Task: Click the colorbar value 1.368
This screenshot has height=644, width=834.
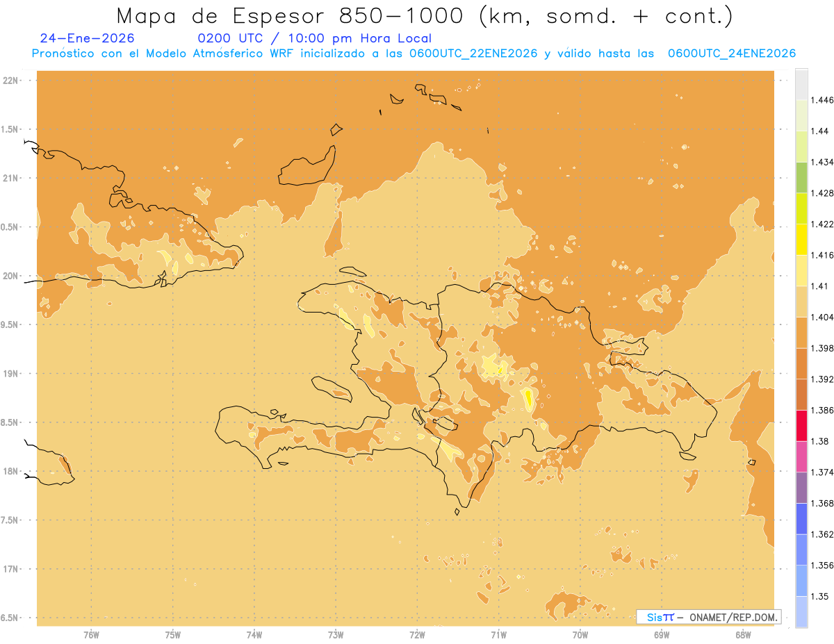Action: (x=823, y=503)
